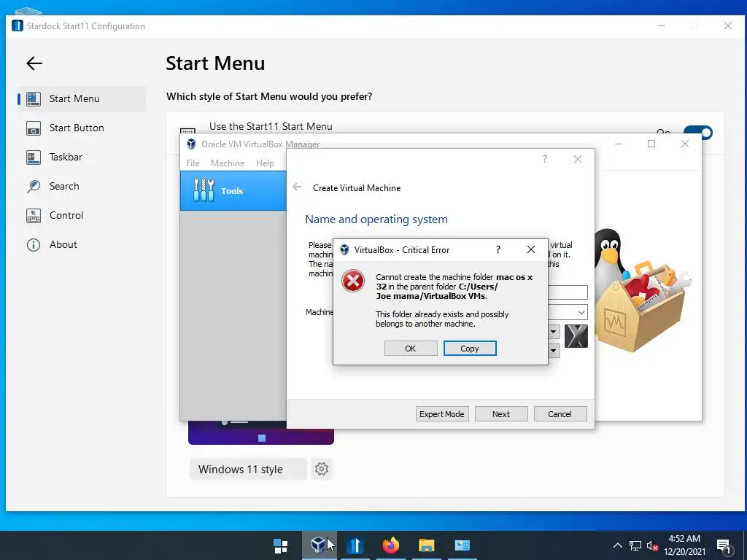This screenshot has width=747, height=560.
Task: Click Expert Mode in Create Virtual Machine
Action: [x=441, y=414]
